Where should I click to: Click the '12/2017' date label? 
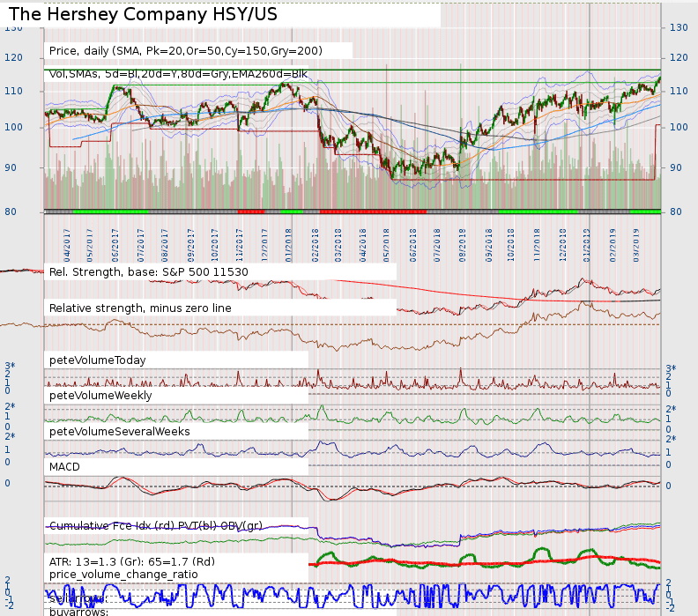265,245
